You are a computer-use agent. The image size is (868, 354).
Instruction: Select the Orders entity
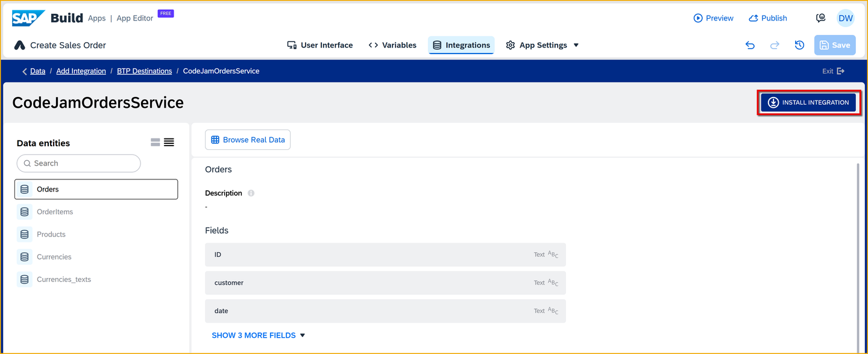coord(96,189)
